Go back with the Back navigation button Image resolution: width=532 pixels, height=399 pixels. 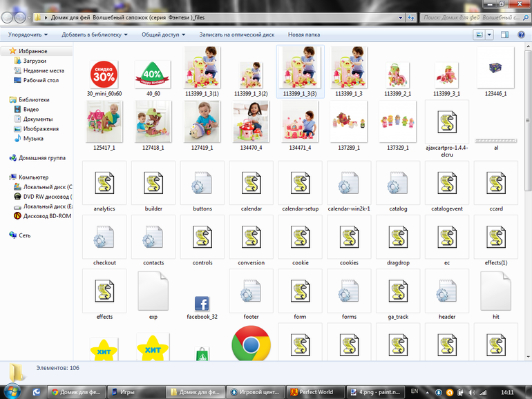pyautogui.click(x=8, y=18)
